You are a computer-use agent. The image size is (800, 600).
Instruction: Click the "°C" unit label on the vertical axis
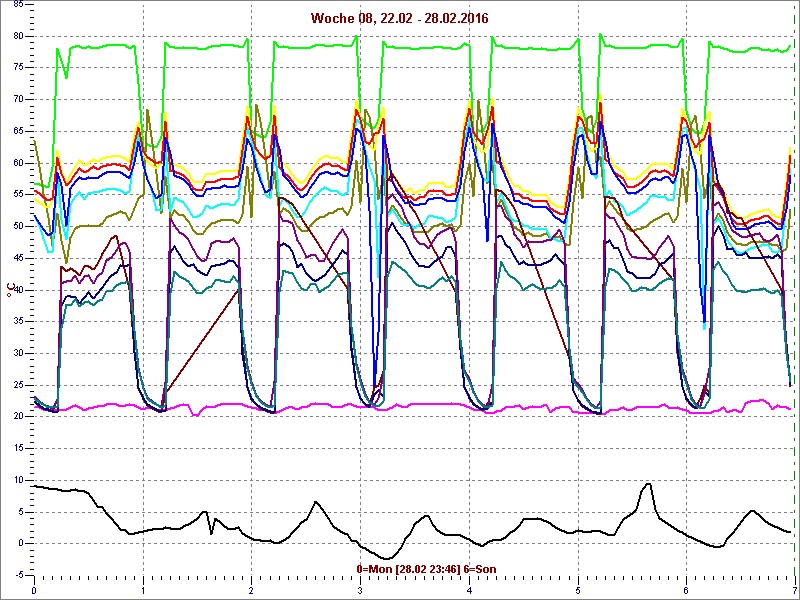coord(10,291)
